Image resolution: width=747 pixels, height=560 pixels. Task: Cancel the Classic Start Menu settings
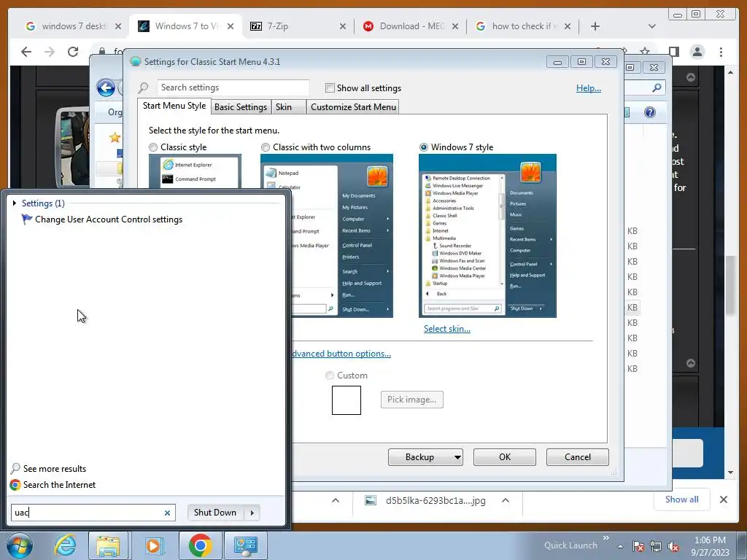(x=578, y=457)
